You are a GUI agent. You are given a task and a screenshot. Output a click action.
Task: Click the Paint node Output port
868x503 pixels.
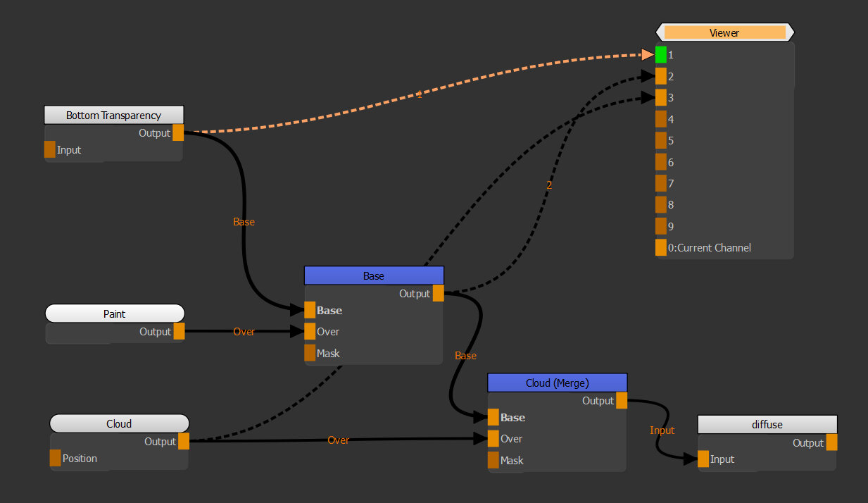pos(179,331)
